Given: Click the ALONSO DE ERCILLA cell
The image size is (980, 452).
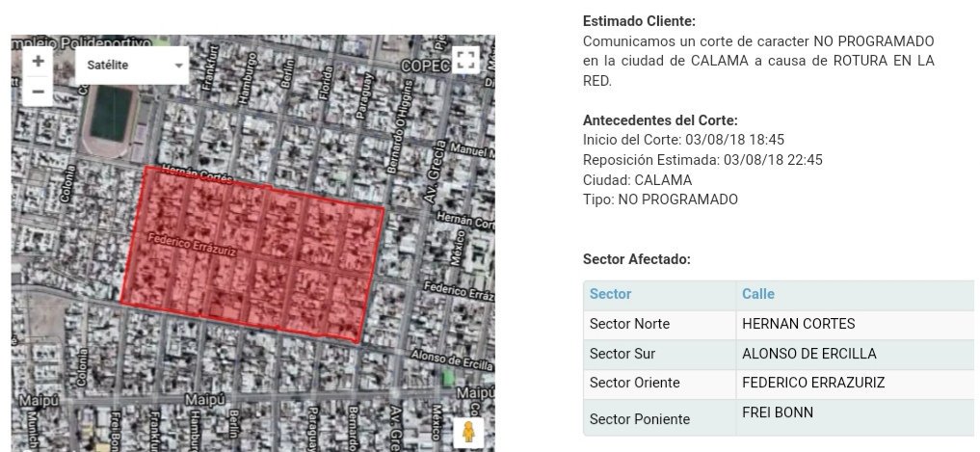Looking at the screenshot, I should 855,354.
